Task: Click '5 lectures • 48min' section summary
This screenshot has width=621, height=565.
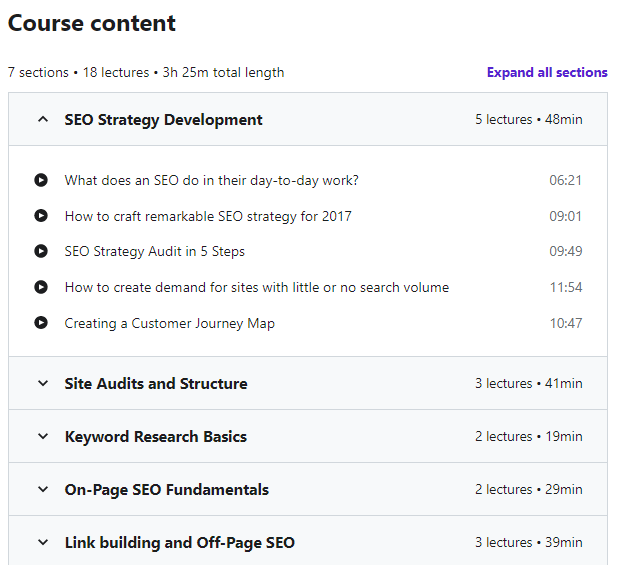Action: [x=529, y=119]
